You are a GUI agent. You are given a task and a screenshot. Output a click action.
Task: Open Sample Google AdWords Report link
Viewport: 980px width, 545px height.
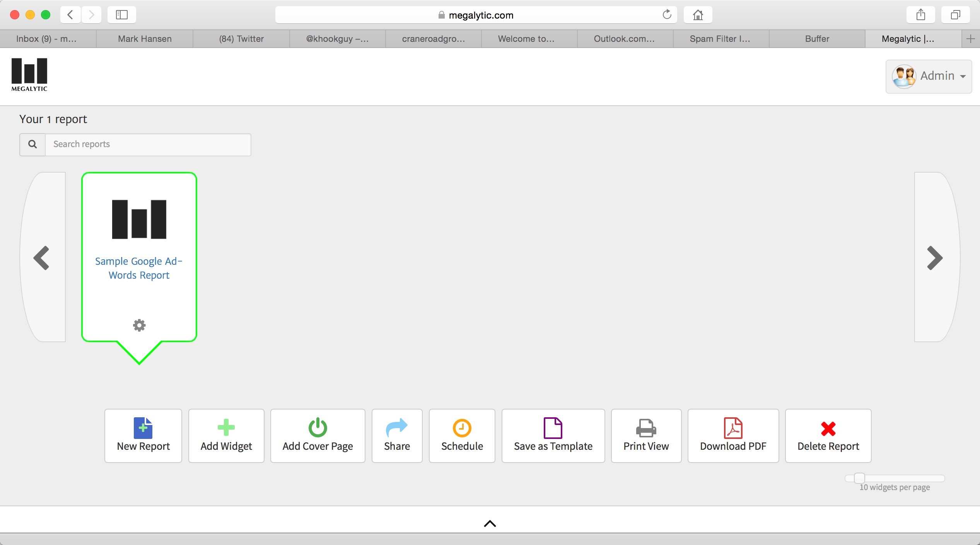point(139,268)
